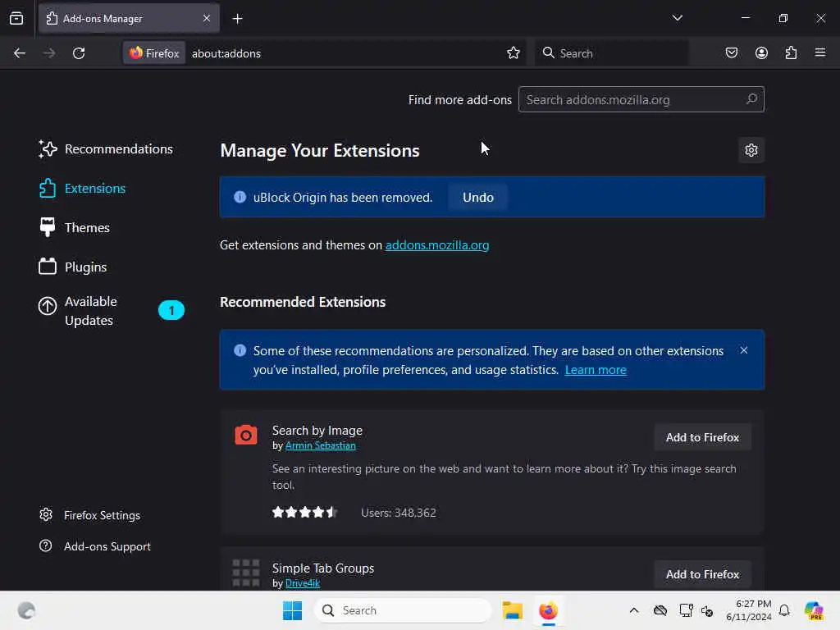Image resolution: width=840 pixels, height=630 pixels.
Task: Expand the list all tabs chevron
Action: pos(677,18)
